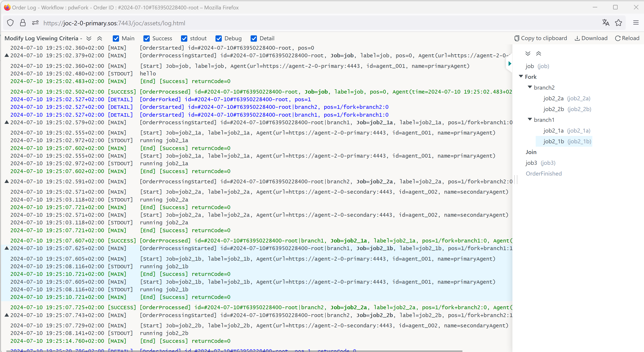Toggle the stdout checkbox
The height and width of the screenshot is (352, 644).
tap(184, 38)
